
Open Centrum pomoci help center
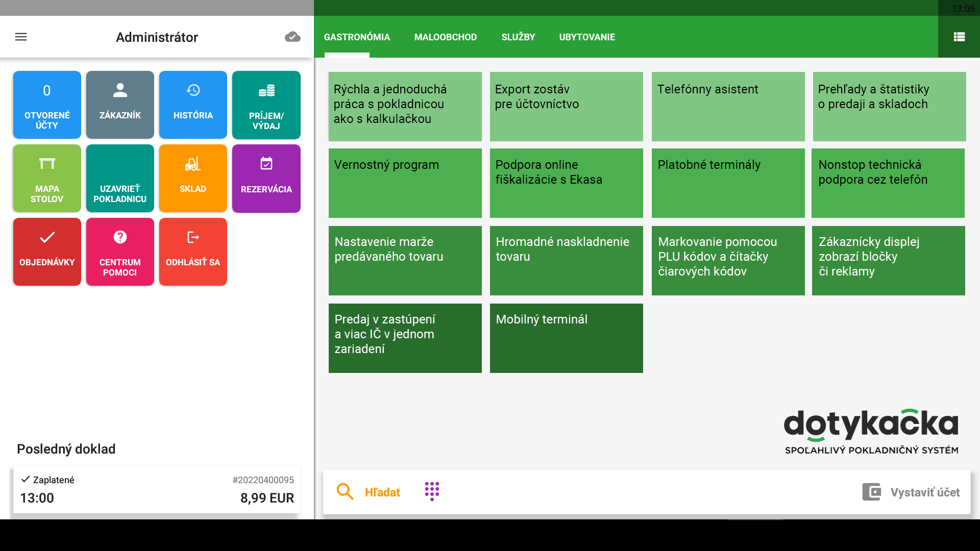[120, 252]
